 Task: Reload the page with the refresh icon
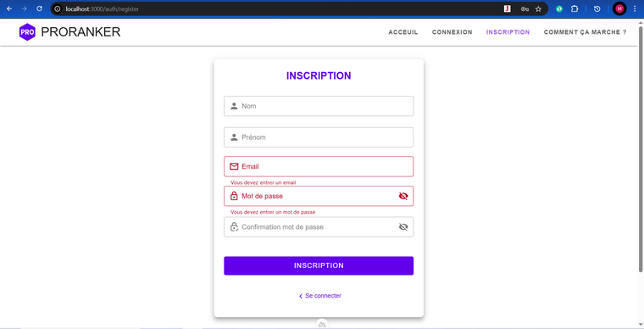40,8
